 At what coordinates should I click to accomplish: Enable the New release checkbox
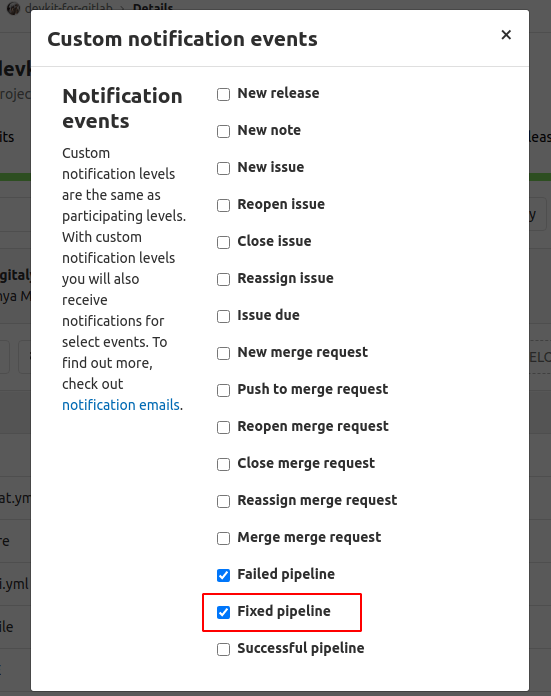tap(223, 95)
